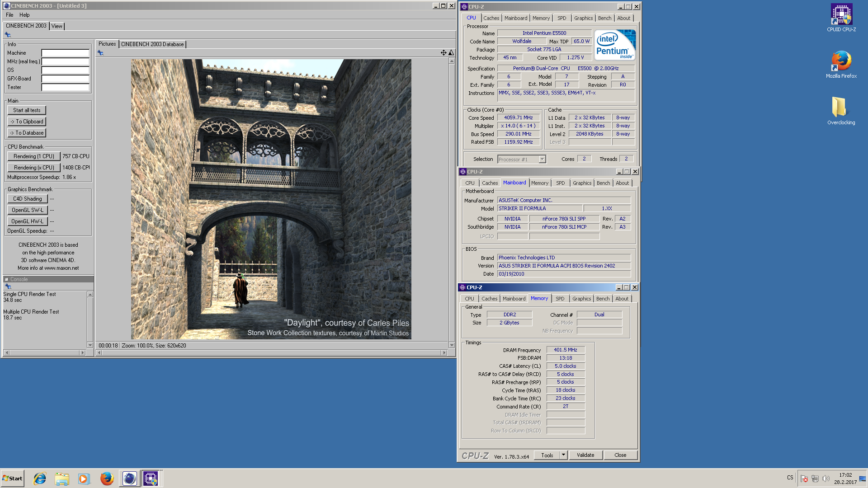
Task: Click the pin icon below CINEBENCH 2003 tab
Action: point(8,35)
